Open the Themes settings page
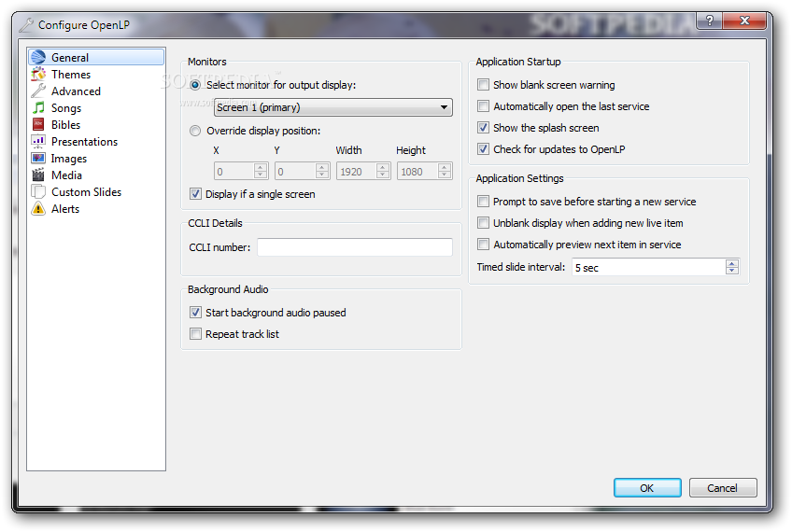 (x=96, y=74)
